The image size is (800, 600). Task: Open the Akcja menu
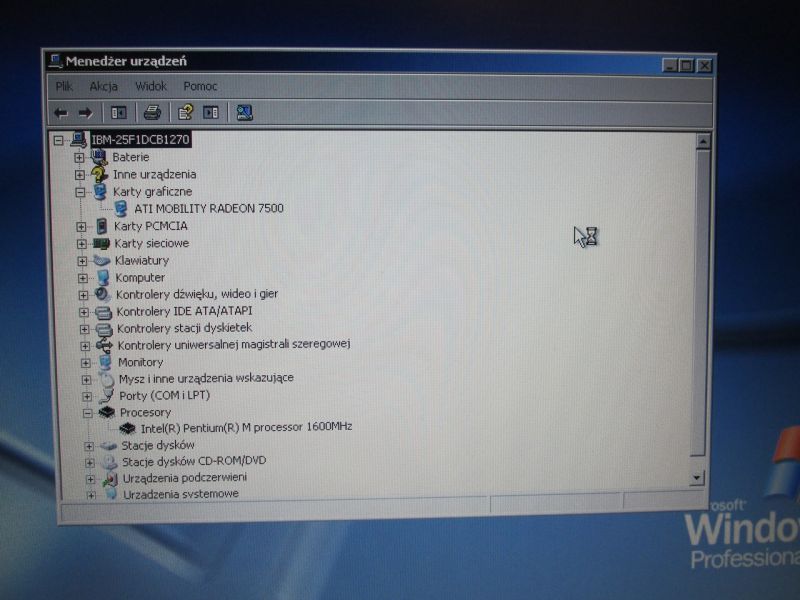(104, 86)
